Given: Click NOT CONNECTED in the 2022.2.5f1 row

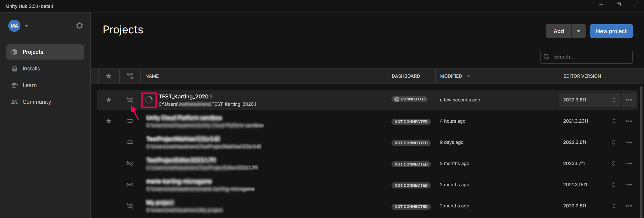Looking at the screenshot, I should click(411, 206).
